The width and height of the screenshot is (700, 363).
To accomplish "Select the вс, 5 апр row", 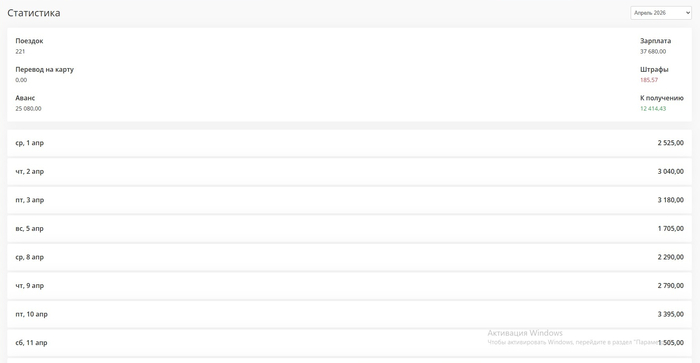I will pos(350,229).
